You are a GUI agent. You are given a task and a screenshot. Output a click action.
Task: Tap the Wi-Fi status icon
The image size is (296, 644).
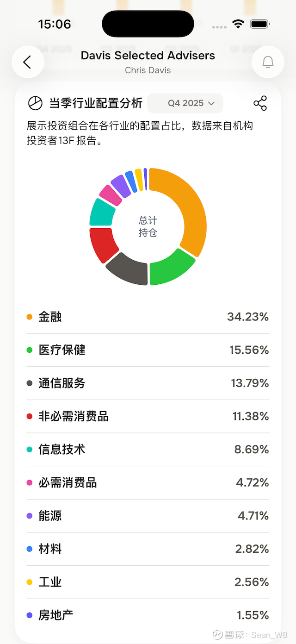238,24
